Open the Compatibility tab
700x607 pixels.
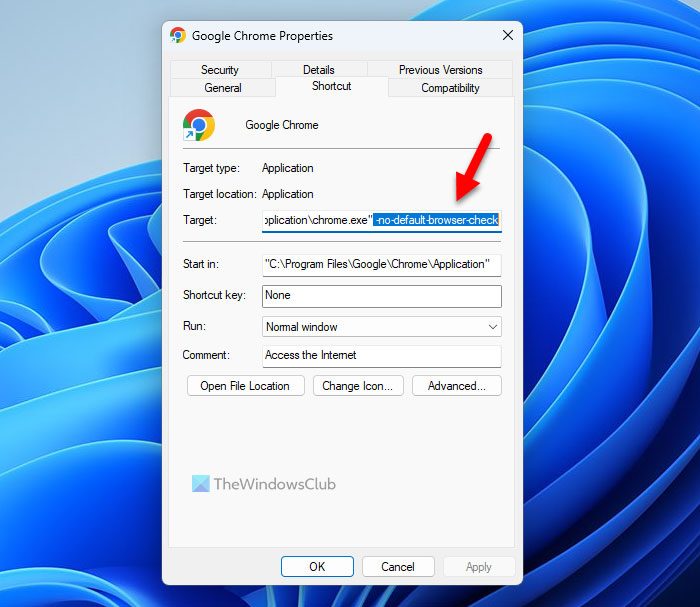(x=450, y=87)
